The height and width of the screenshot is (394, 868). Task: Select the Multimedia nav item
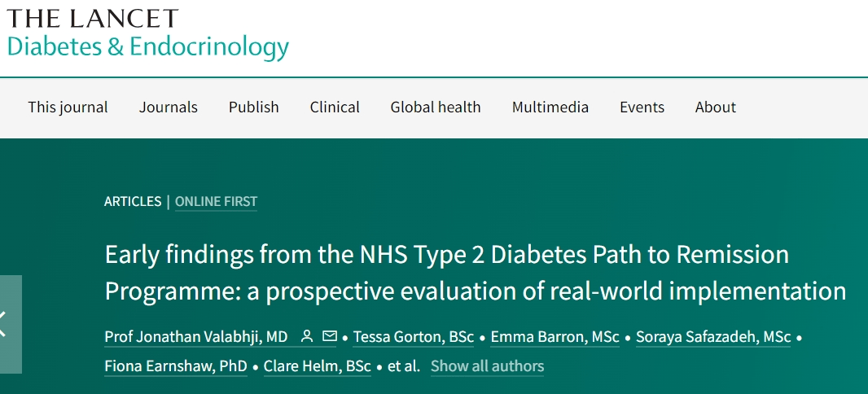tap(550, 107)
